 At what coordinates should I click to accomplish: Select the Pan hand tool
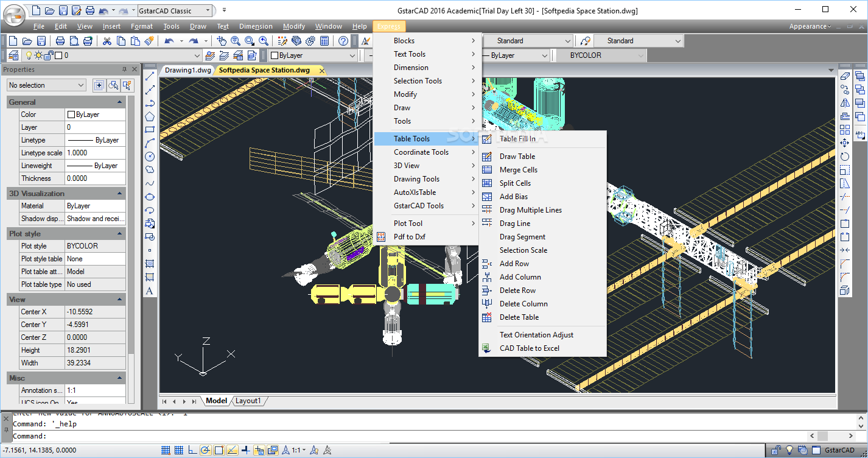click(222, 41)
